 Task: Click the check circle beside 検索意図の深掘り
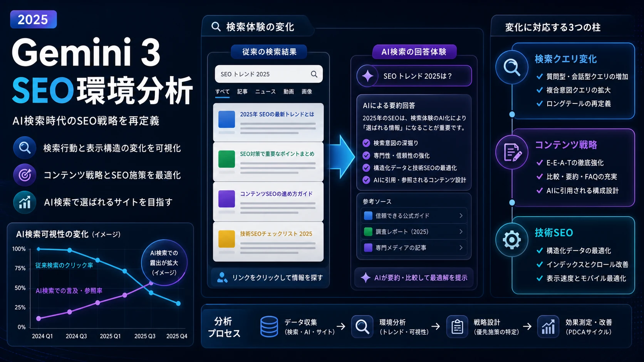pos(366,143)
